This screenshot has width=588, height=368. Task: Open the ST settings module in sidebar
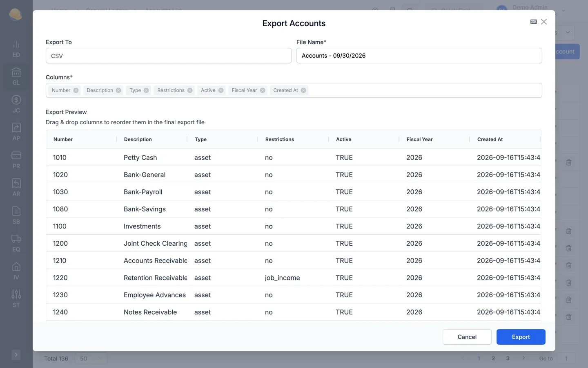click(x=16, y=299)
